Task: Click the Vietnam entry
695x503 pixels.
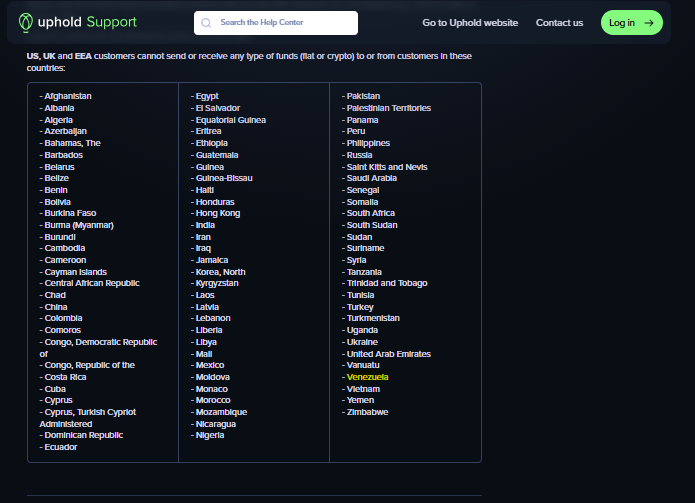Action: coord(363,389)
